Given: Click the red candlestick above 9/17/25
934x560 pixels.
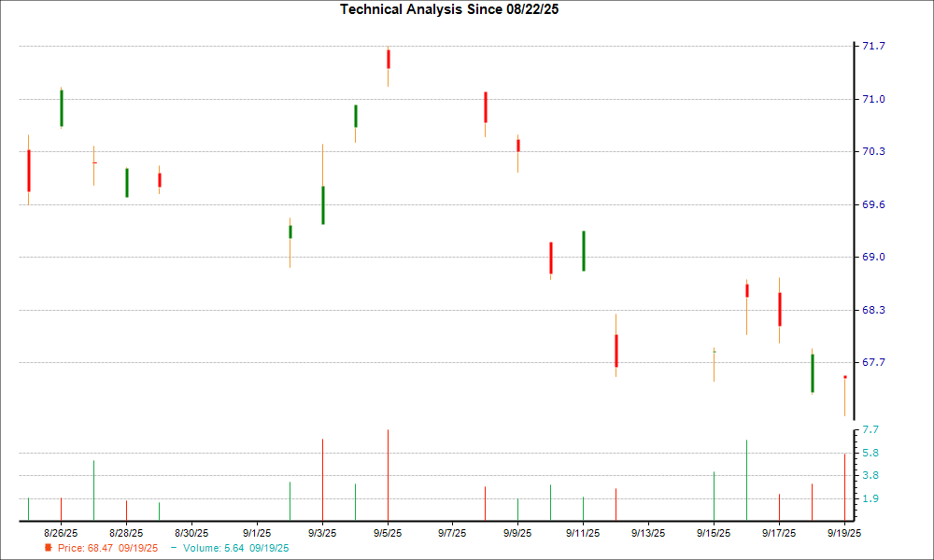Looking at the screenshot, I should [780, 310].
